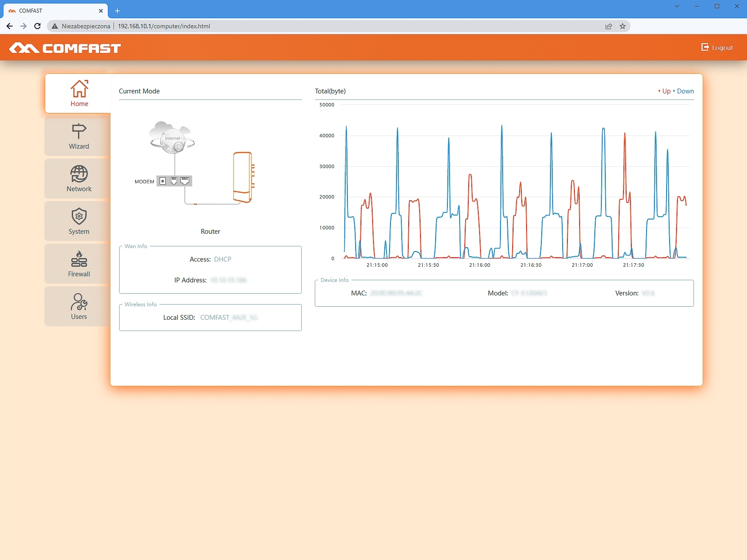747x560 pixels.
Task: Toggle the Down series in chart legend
Action: pyautogui.click(x=685, y=91)
